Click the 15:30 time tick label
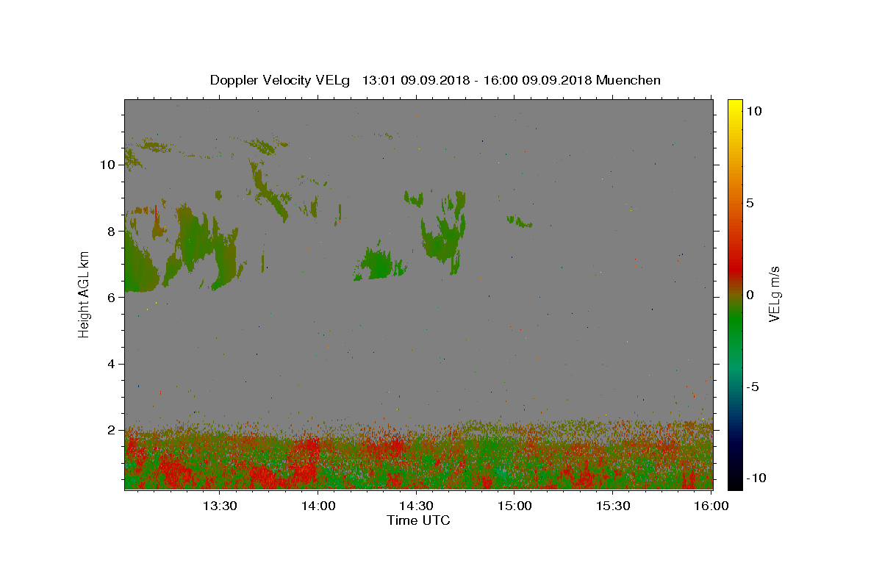Viewport: 882px width, 588px height. tap(613, 506)
